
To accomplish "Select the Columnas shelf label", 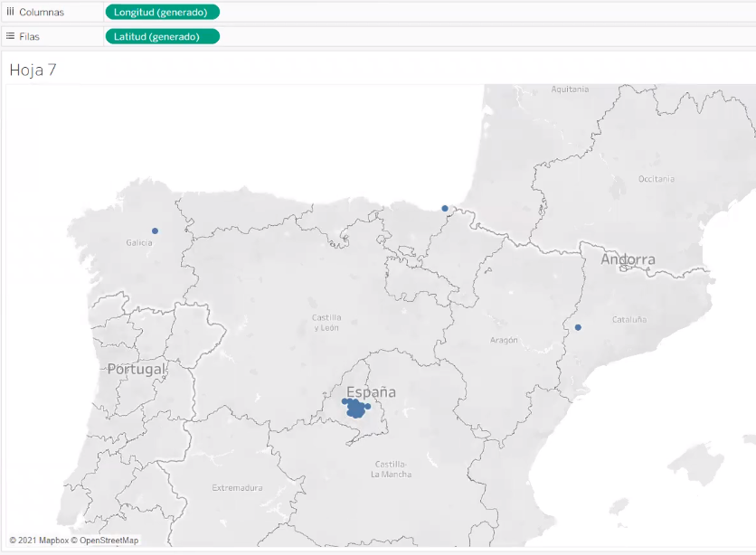I will pos(42,12).
